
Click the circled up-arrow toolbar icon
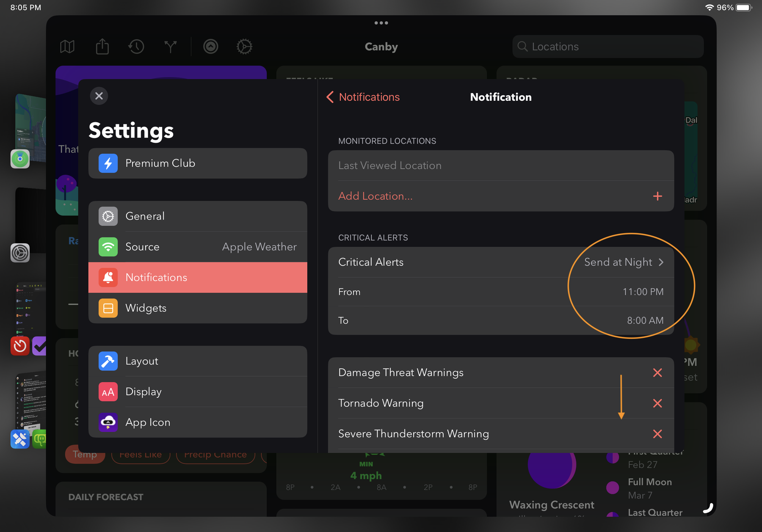pos(210,47)
